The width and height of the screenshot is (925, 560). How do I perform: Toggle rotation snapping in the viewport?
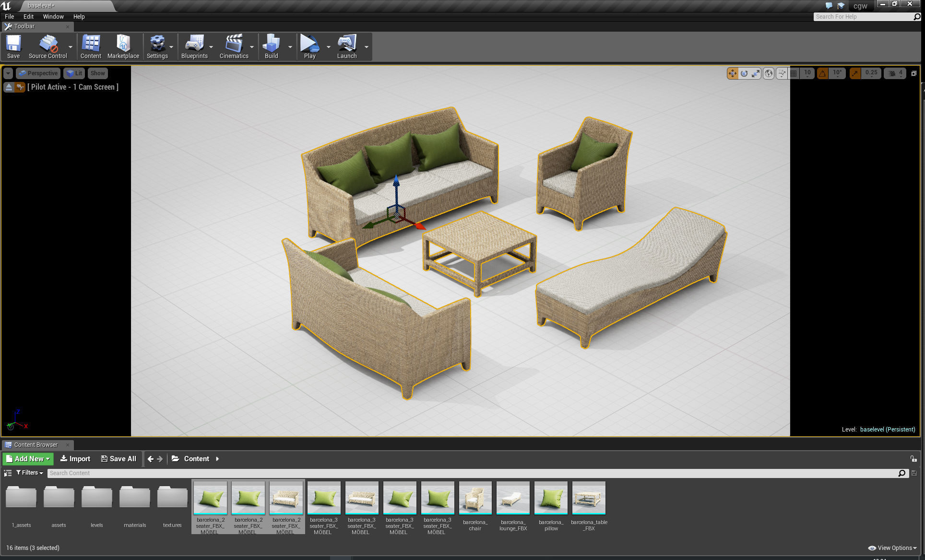pos(823,73)
